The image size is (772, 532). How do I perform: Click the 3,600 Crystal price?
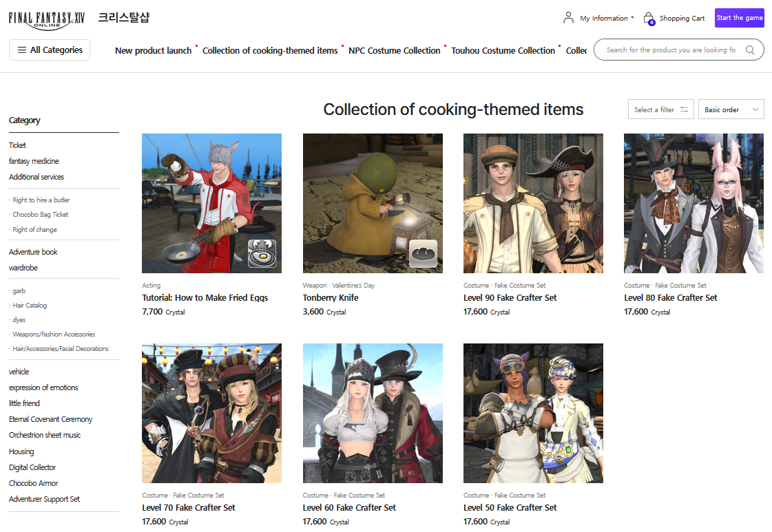[324, 312]
